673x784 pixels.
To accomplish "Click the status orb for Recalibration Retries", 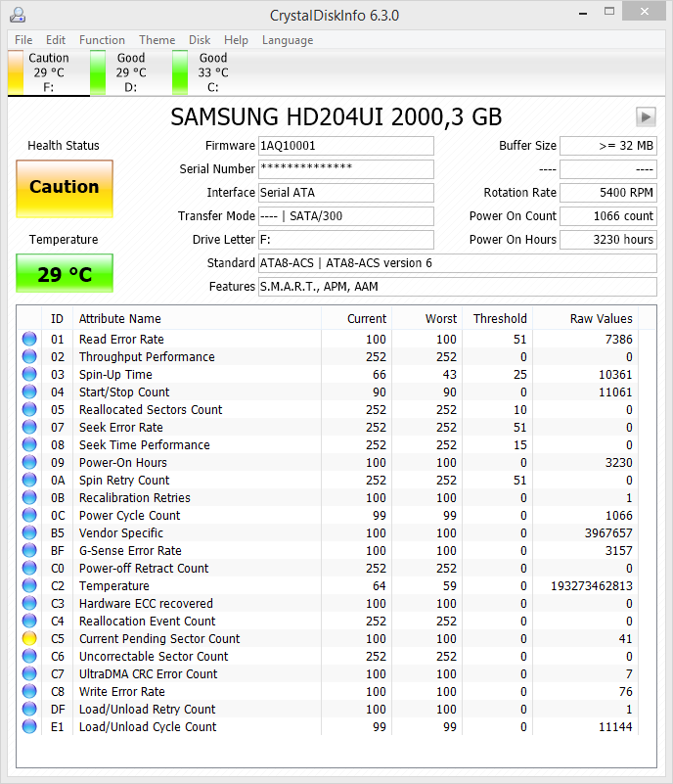I will coord(29,497).
